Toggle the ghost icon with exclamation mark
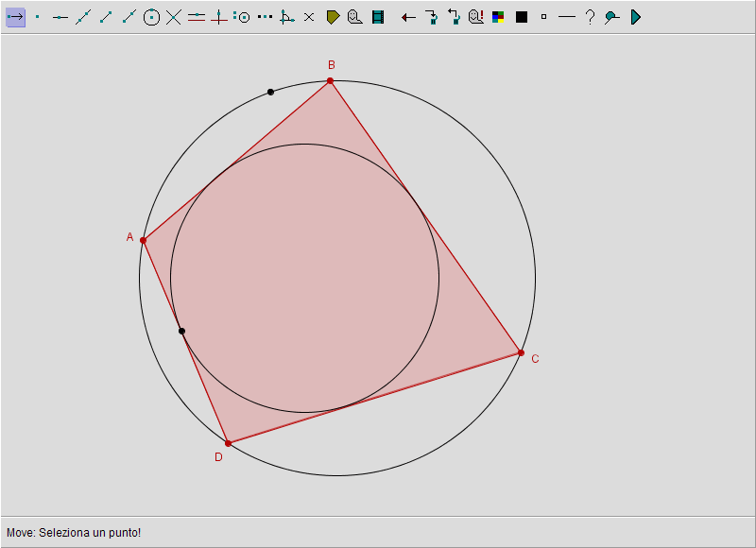The width and height of the screenshot is (756, 548). click(476, 17)
